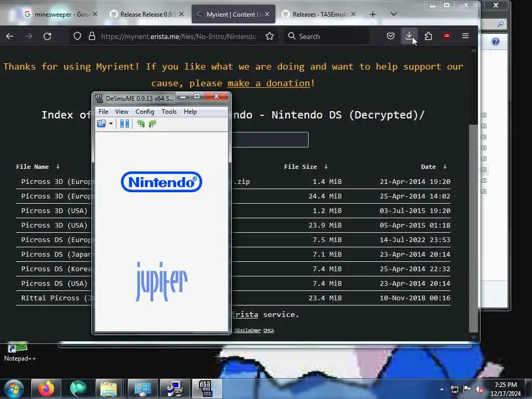Open Windows Explorer from the taskbar
Screen dimensions: 532x399
tap(109, 389)
